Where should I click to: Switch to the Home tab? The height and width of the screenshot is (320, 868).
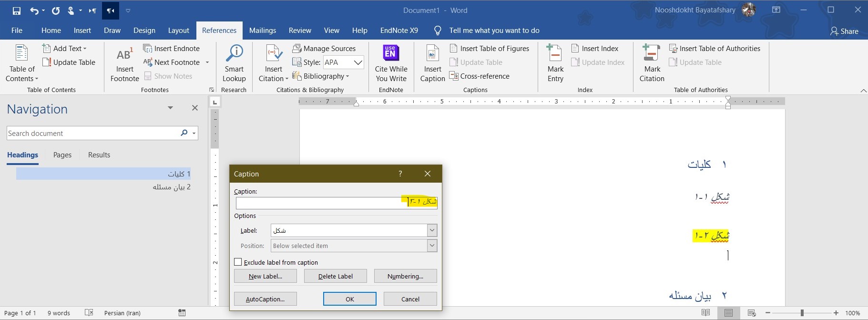[x=51, y=31]
